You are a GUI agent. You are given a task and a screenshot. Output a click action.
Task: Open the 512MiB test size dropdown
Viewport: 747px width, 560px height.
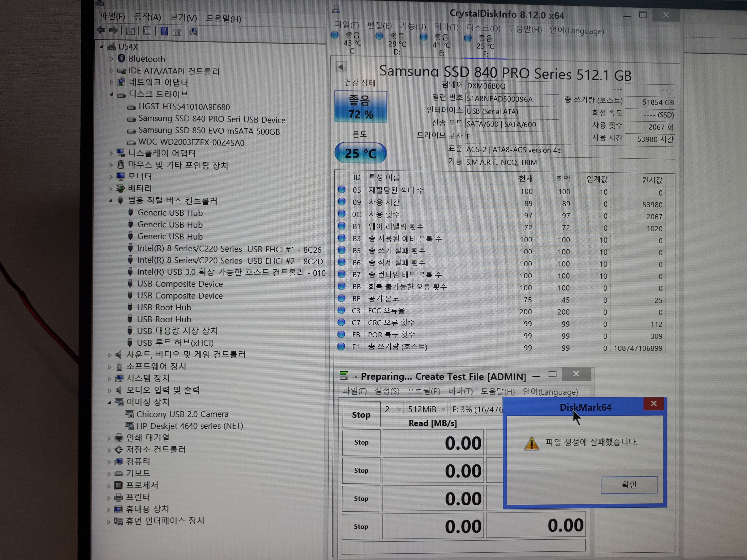coord(427,409)
